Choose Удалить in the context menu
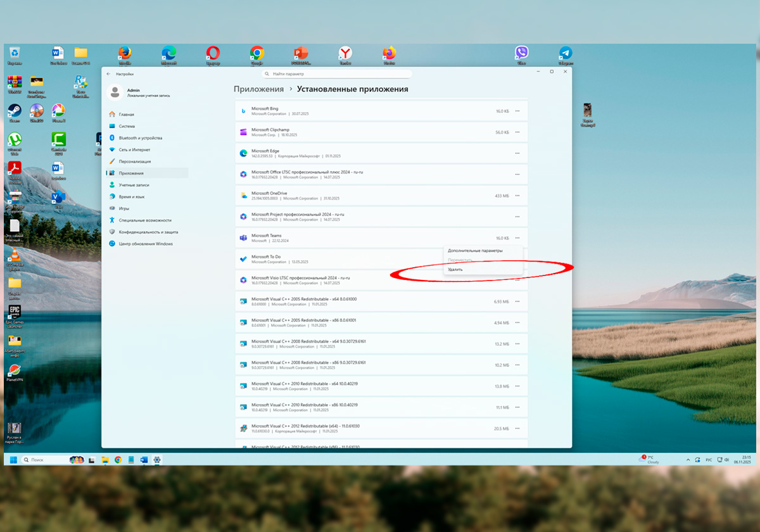 (x=455, y=269)
